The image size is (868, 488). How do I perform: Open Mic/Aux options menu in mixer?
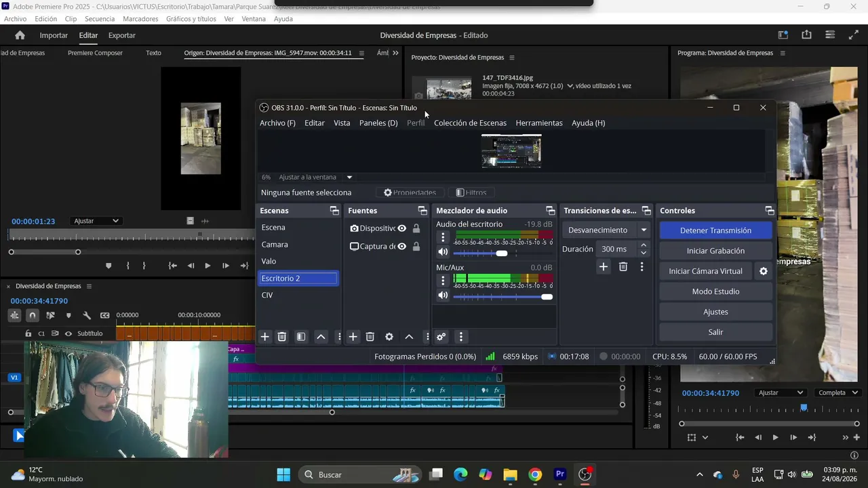tap(443, 281)
